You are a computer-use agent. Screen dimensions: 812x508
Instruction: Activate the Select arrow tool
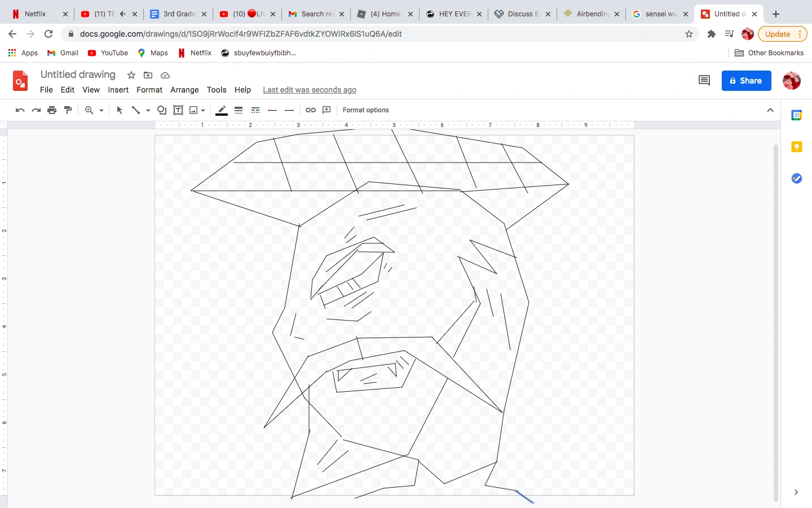[x=119, y=110]
